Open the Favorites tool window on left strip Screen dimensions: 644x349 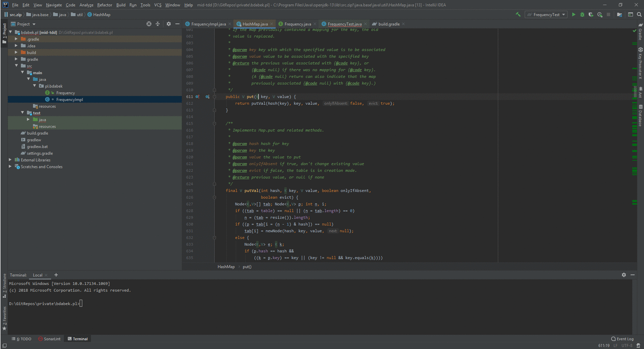pyautogui.click(x=4, y=318)
